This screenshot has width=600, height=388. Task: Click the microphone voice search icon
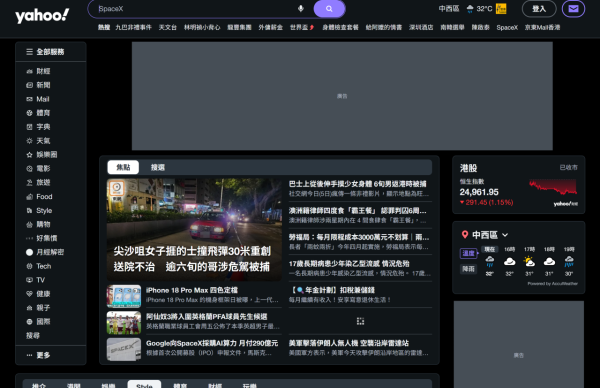301,9
